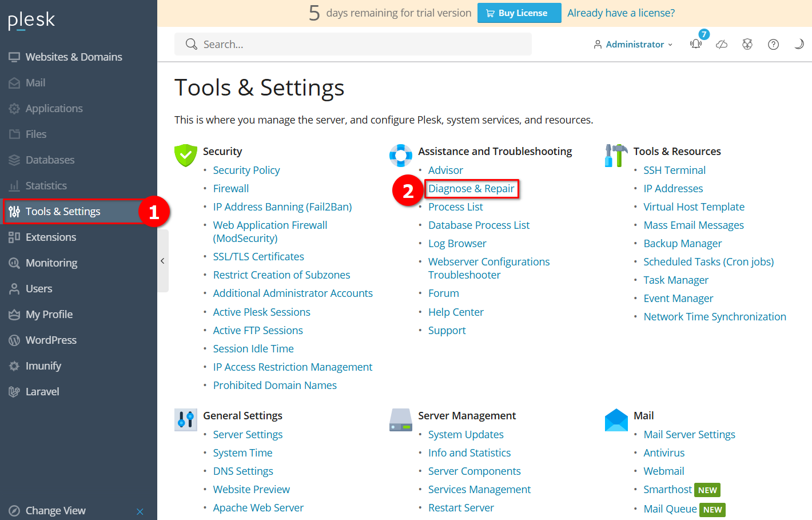This screenshot has height=520, width=812.
Task: Open Websites & Domains in sidebar
Action: (78, 57)
